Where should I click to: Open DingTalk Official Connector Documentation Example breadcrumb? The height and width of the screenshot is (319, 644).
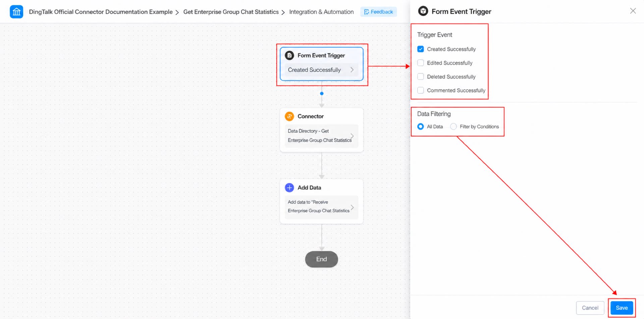(x=101, y=12)
